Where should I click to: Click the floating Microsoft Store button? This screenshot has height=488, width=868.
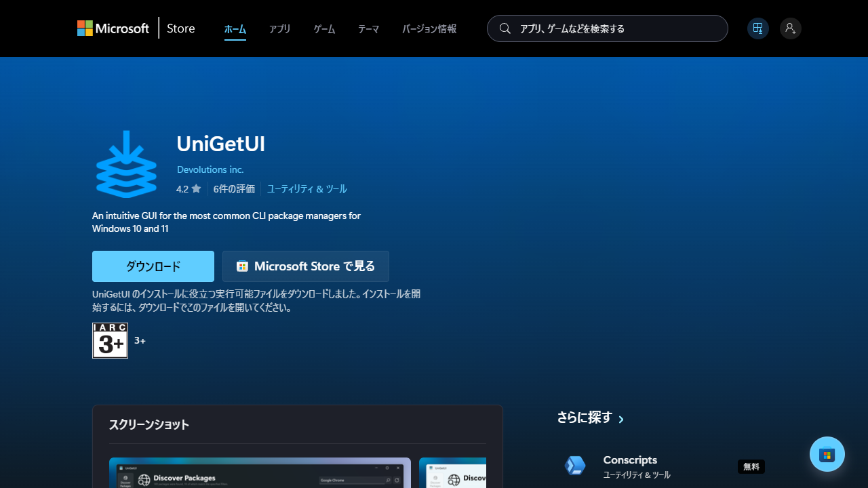click(x=827, y=454)
